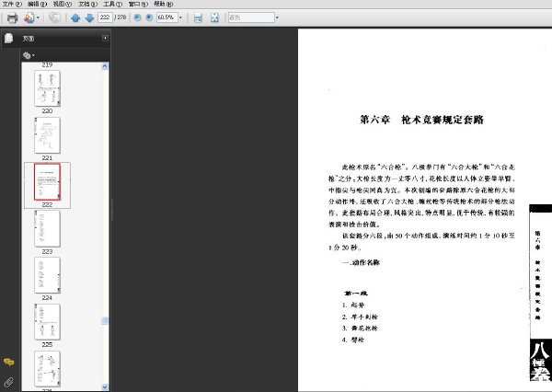Screen dimensions: 552x392
Task: Select the page number field showing 222
Action: [105, 17]
